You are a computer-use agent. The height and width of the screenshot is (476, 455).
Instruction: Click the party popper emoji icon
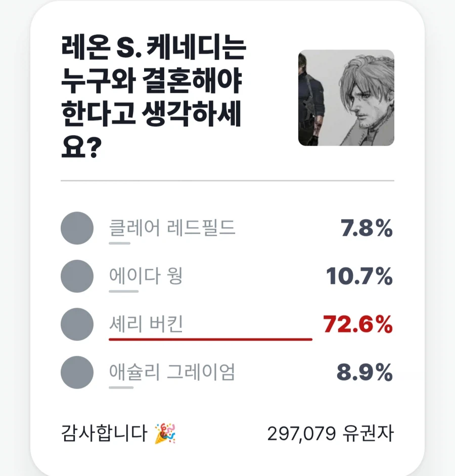(165, 433)
